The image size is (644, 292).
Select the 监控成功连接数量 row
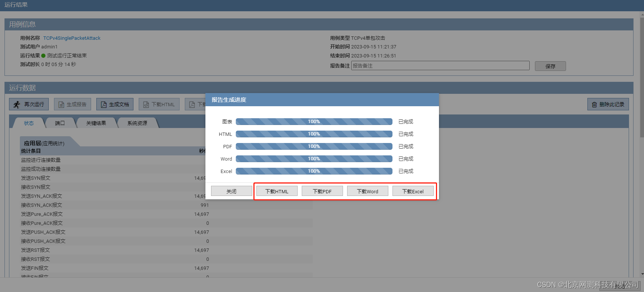point(166,169)
